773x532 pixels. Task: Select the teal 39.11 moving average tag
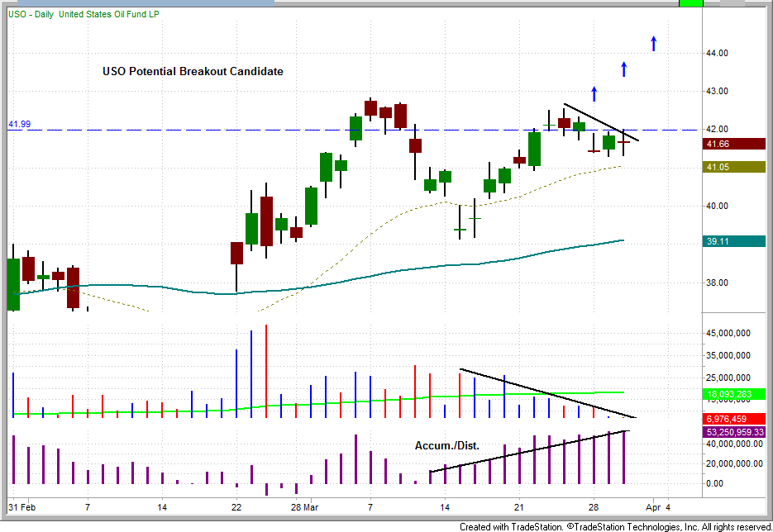pyautogui.click(x=734, y=241)
